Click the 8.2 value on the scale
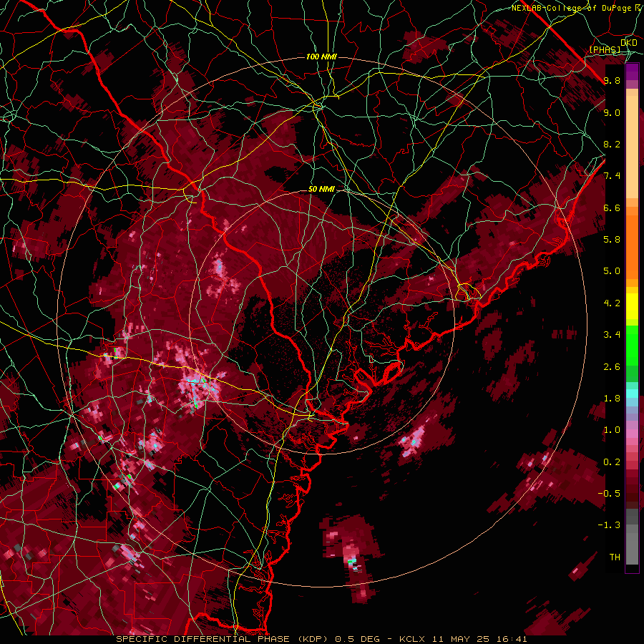Image resolution: width=644 pixels, height=644 pixels. pyautogui.click(x=612, y=145)
